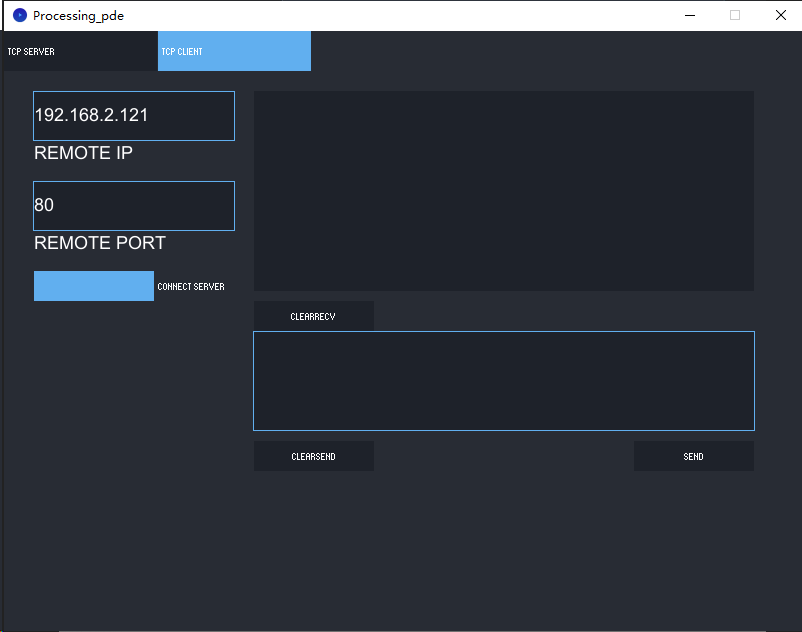Clear the send box with CLEARSEND
This screenshot has width=802, height=632.
coord(314,456)
